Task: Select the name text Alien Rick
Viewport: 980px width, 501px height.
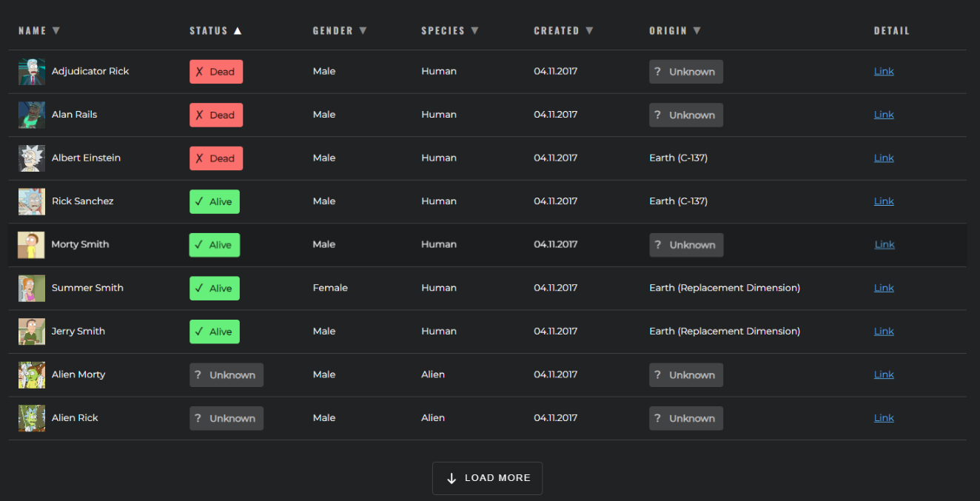Action: (75, 418)
